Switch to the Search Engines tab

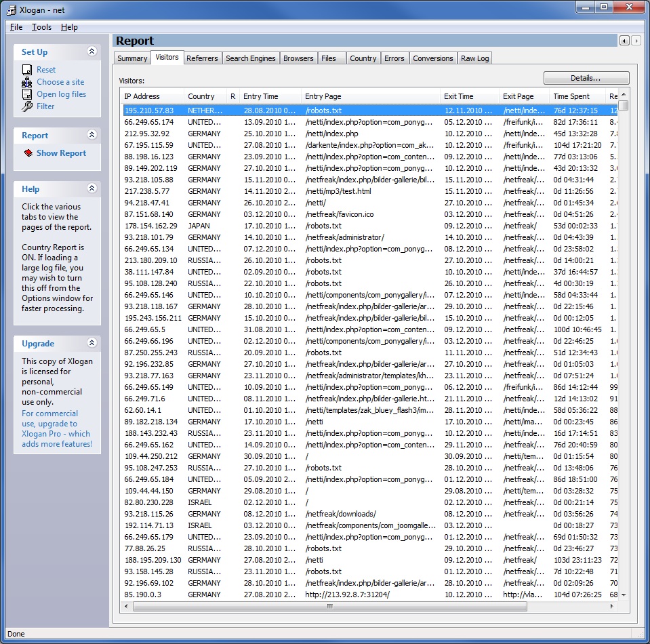251,58
